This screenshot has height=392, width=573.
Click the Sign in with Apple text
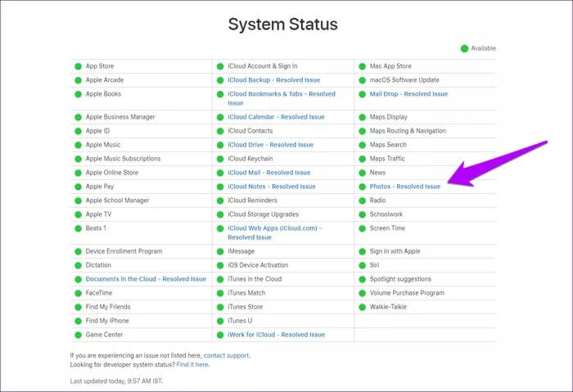tap(395, 251)
